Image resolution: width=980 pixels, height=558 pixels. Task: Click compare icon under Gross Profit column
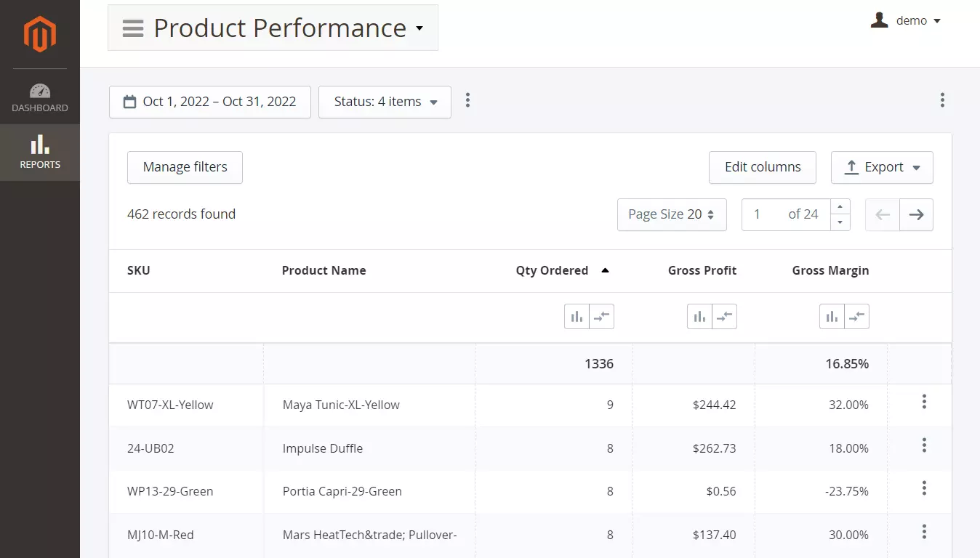tap(724, 317)
